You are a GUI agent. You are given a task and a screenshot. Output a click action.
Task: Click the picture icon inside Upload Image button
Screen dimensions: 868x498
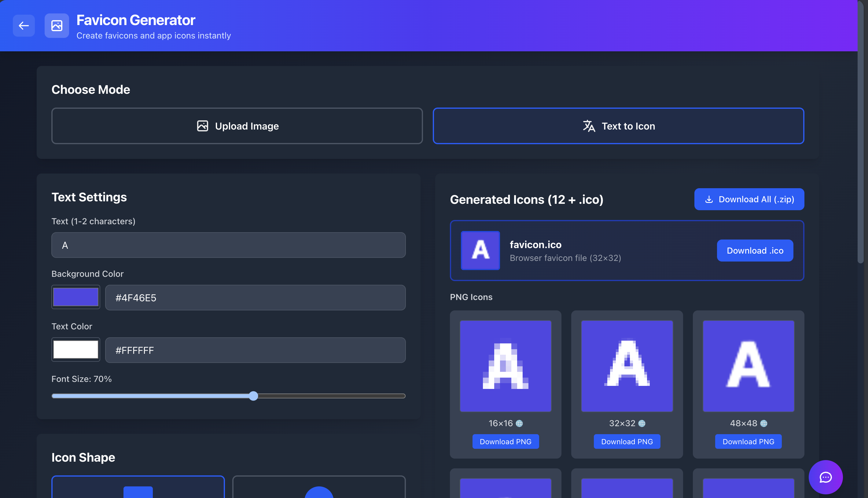tap(202, 126)
